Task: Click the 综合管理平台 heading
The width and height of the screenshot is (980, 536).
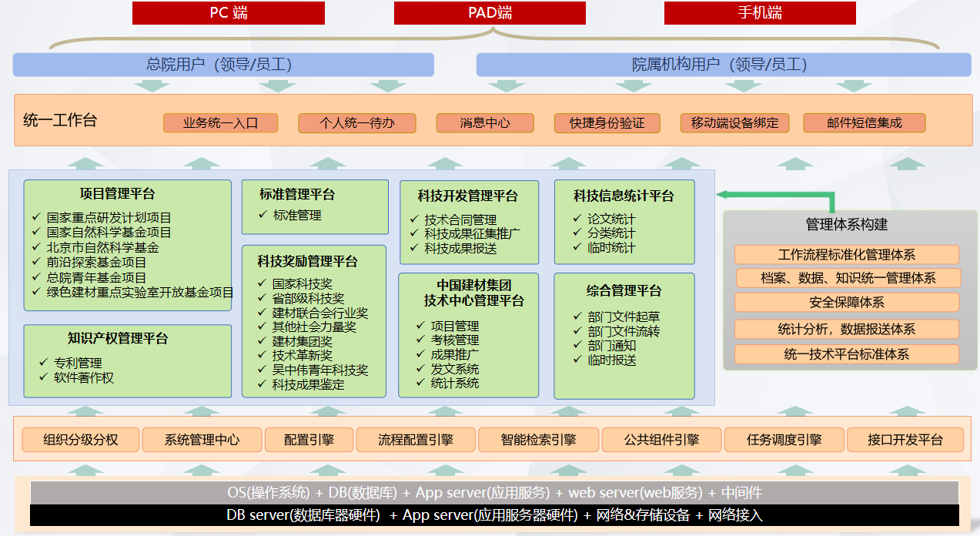Action: [x=624, y=290]
